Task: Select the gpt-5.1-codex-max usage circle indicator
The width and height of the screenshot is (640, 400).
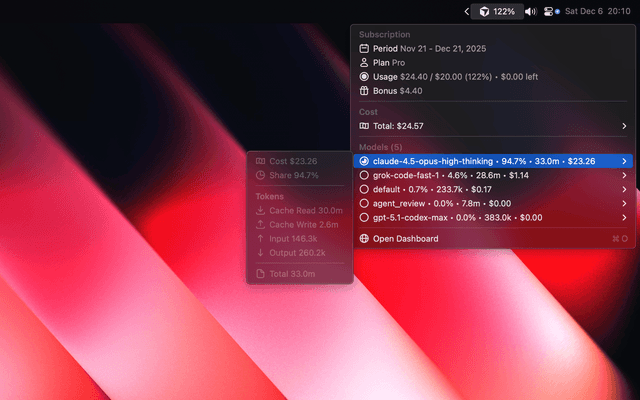Action: coord(364,217)
